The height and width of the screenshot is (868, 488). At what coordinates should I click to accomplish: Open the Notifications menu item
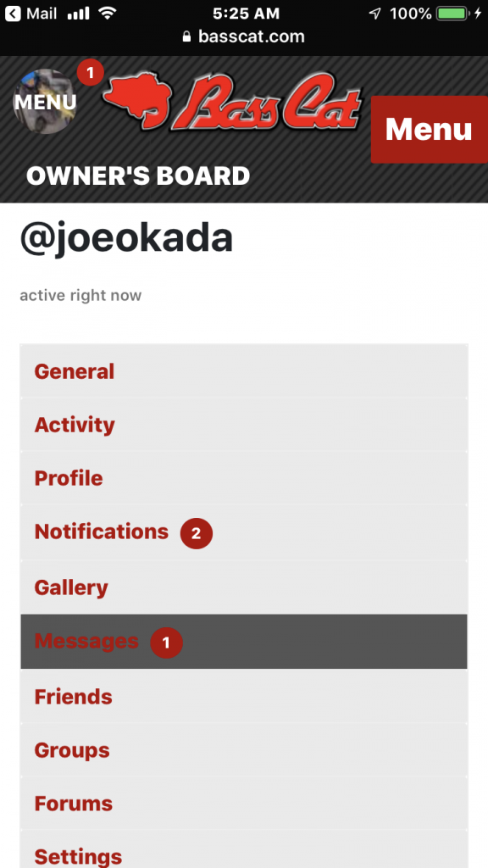[244, 532]
